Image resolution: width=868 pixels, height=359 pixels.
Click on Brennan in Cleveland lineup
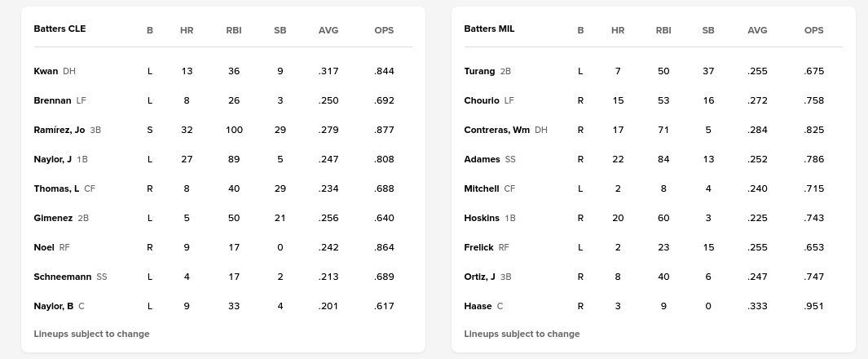point(53,100)
